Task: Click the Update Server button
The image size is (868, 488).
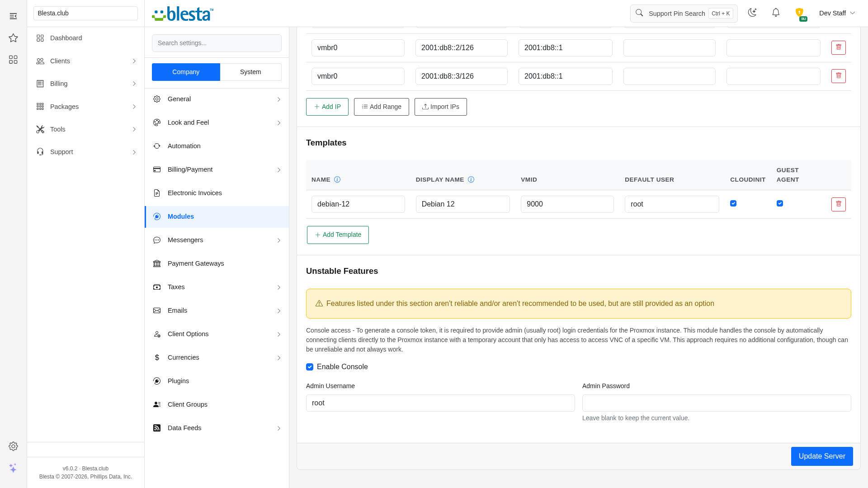Action: (x=822, y=456)
